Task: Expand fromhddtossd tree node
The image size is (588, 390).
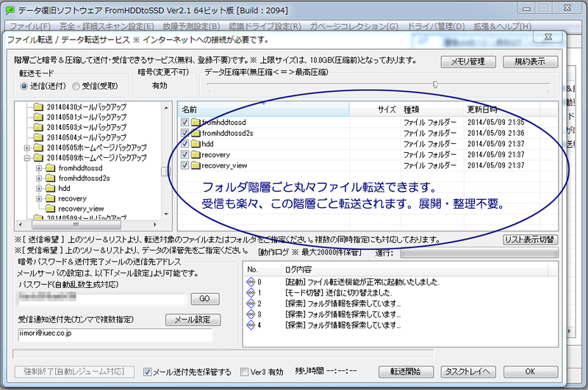Action: click(x=39, y=168)
